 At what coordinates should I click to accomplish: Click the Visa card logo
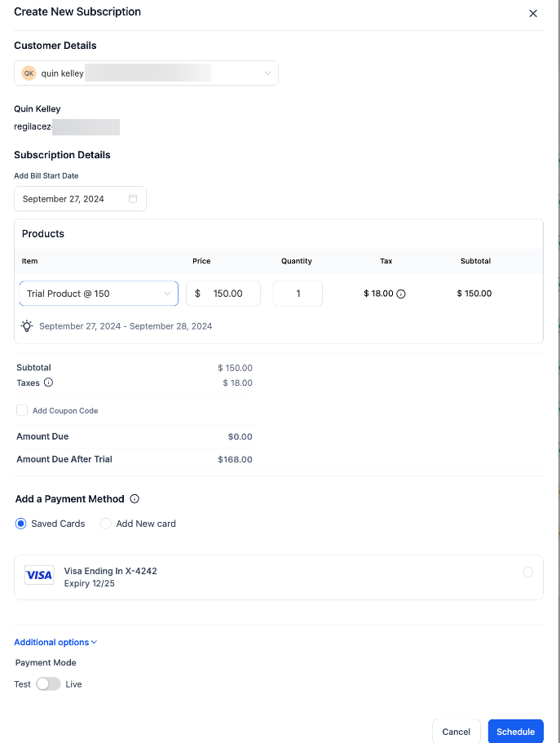[x=38, y=576]
